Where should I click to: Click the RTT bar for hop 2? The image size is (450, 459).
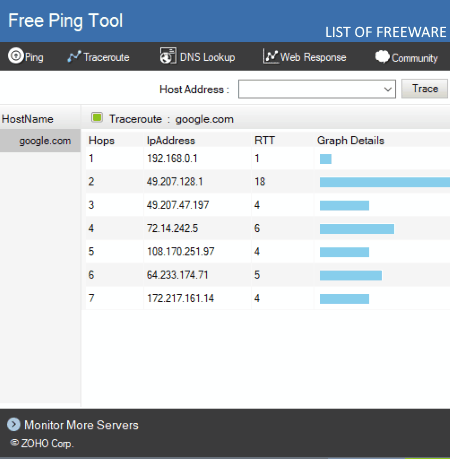click(385, 182)
